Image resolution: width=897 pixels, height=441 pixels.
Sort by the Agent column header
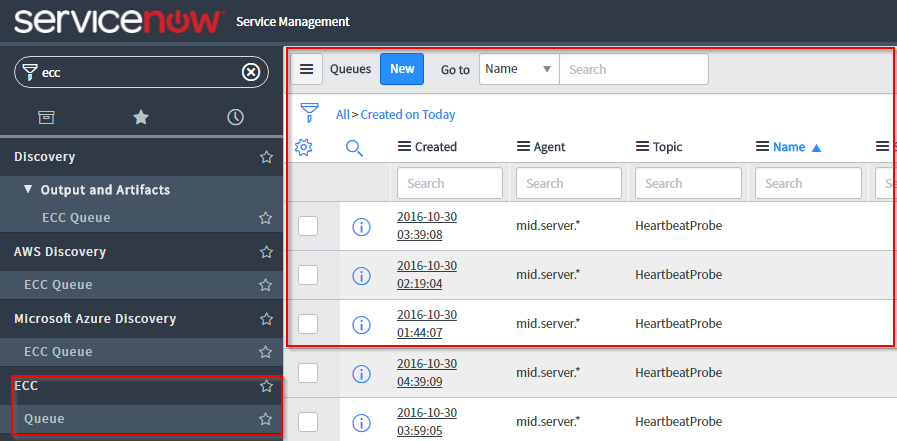[x=549, y=147]
